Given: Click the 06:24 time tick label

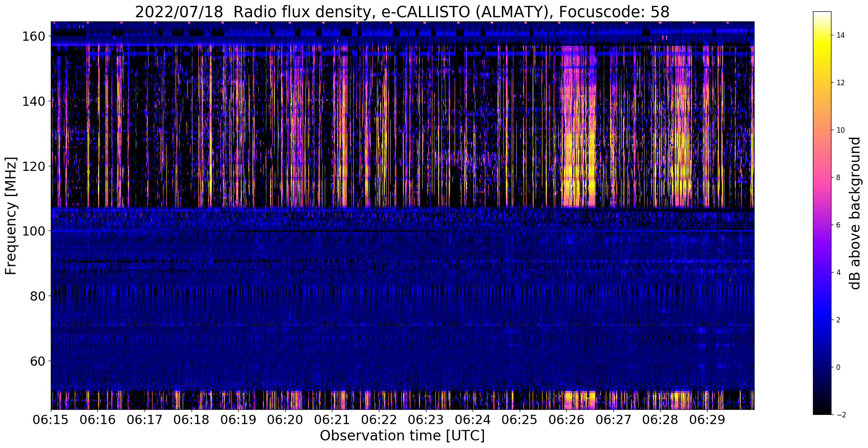Looking at the screenshot, I should tap(473, 419).
